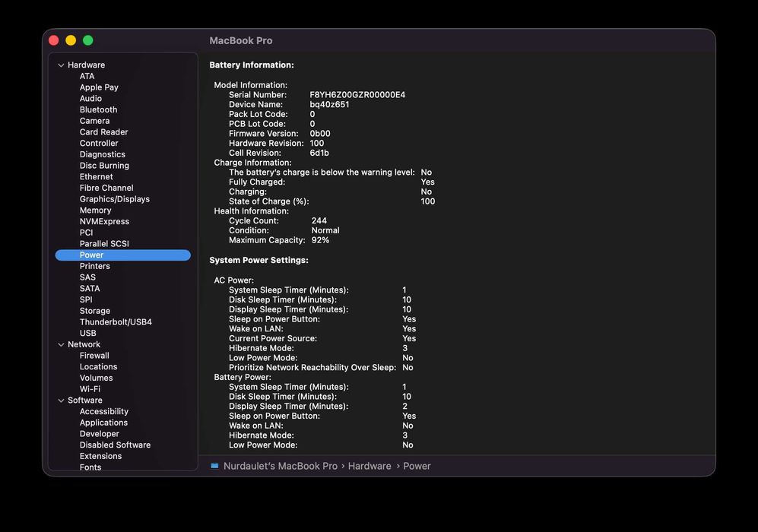Show Graphics/Displays information
The image size is (758, 532).
click(x=115, y=199)
